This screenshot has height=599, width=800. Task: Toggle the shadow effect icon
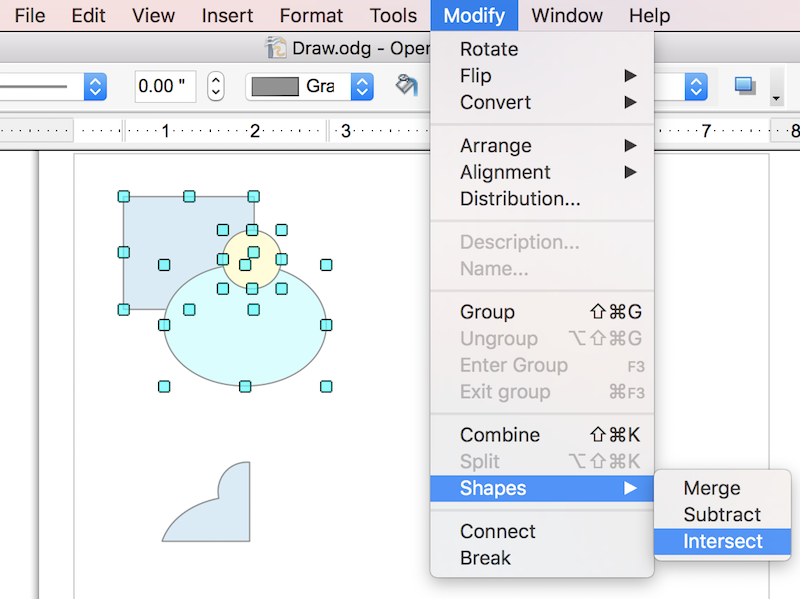[745, 88]
